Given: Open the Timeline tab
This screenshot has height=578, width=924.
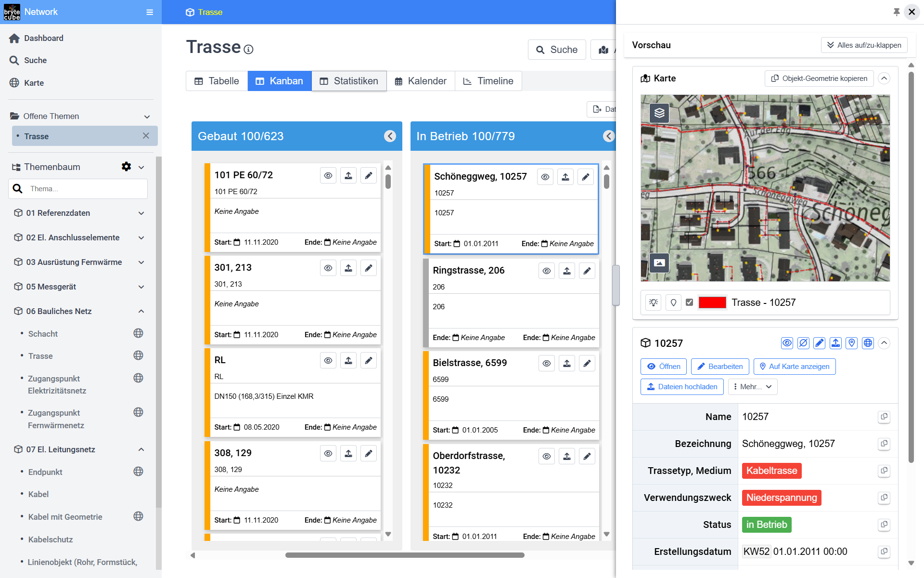Looking at the screenshot, I should point(488,81).
